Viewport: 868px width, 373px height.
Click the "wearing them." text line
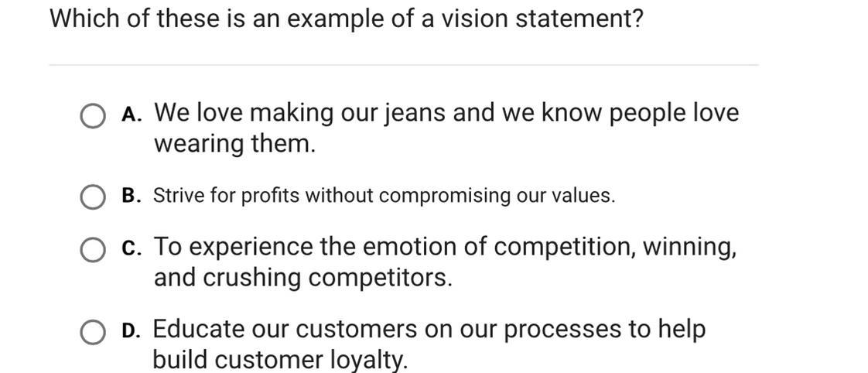tap(234, 145)
